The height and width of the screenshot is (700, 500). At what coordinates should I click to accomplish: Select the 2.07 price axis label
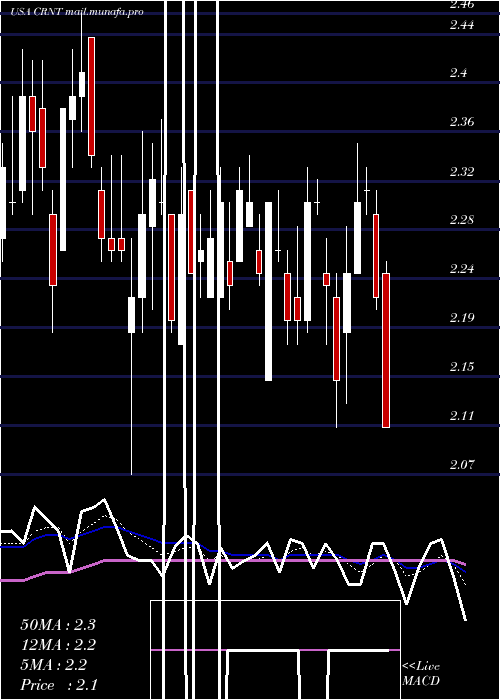[461, 465]
